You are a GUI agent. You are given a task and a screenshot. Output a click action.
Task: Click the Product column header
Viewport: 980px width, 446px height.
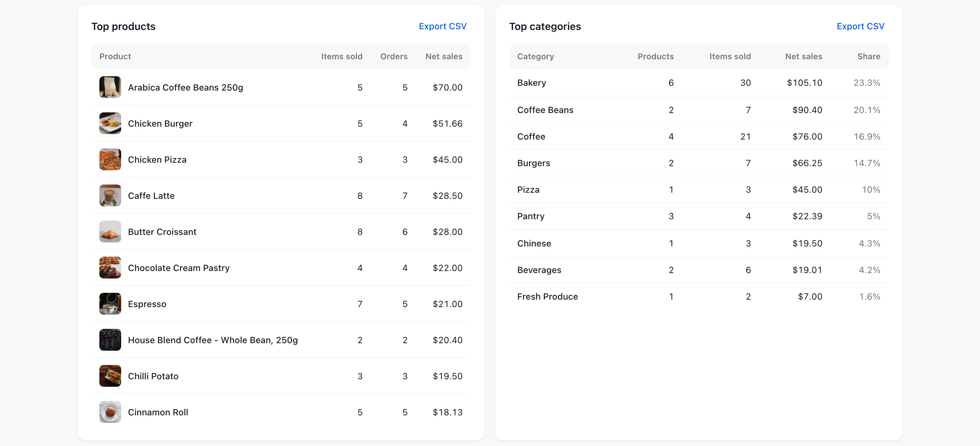[115, 56]
